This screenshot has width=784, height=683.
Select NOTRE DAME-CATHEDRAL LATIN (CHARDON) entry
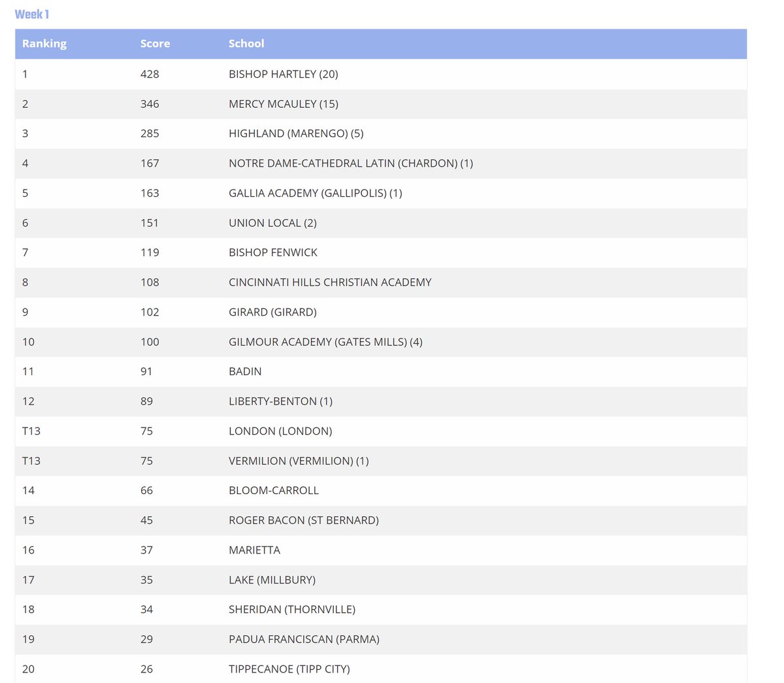(351, 163)
